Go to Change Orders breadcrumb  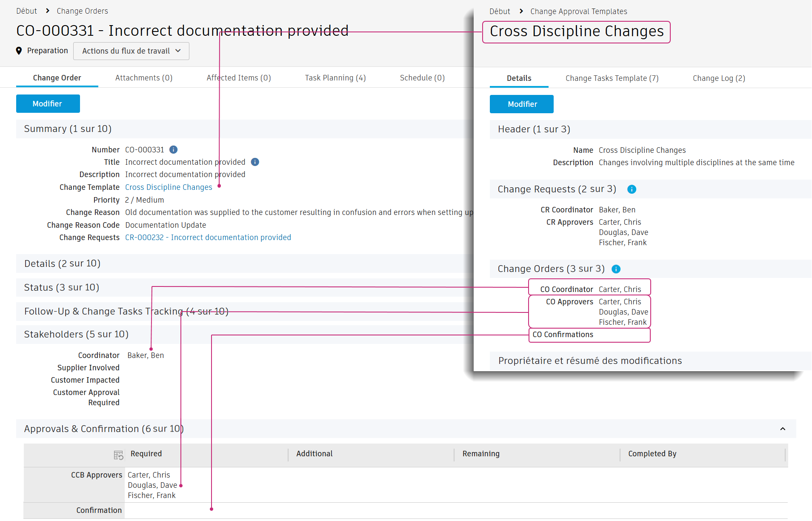click(83, 11)
